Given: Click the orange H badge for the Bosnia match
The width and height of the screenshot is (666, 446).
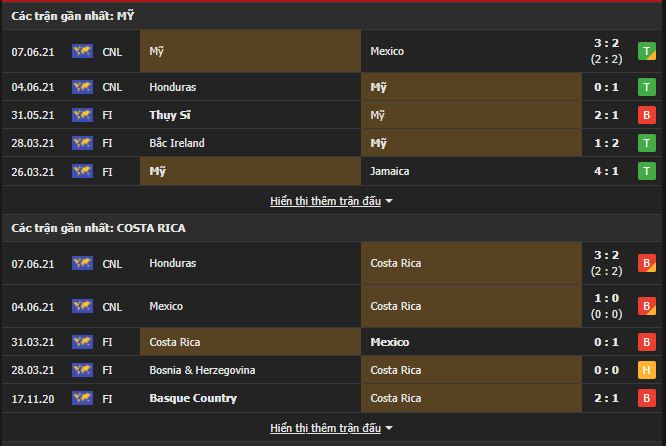Looking at the screenshot, I should (x=646, y=370).
